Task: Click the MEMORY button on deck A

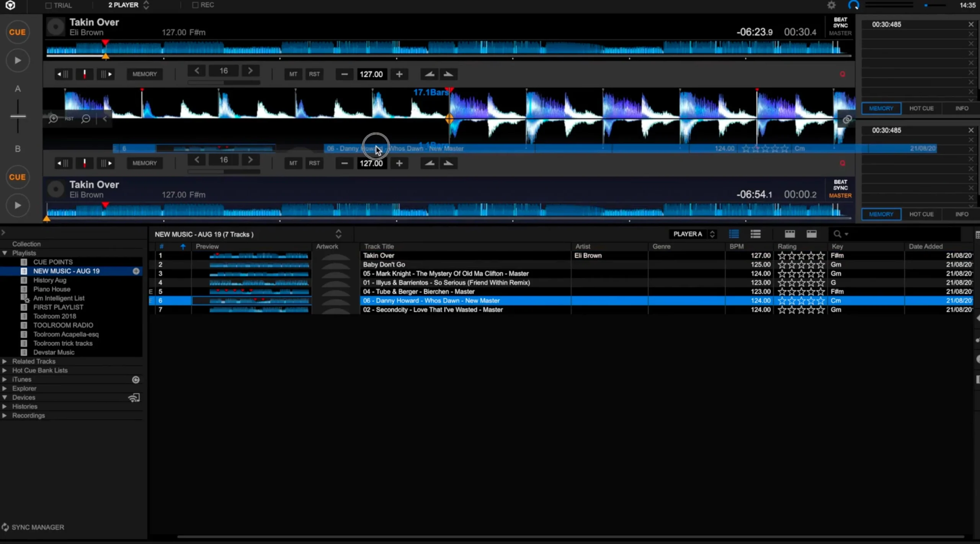Action: (x=145, y=74)
